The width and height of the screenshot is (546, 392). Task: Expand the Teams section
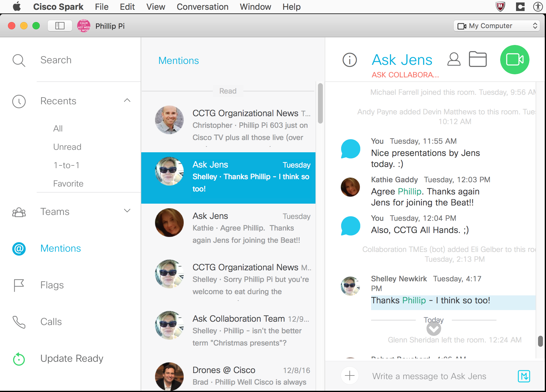tap(127, 211)
